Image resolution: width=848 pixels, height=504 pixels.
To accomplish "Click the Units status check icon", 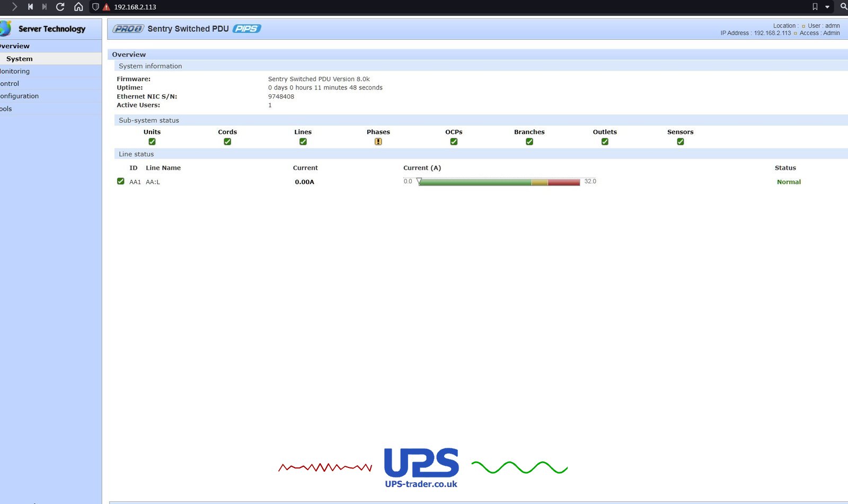I will [x=152, y=142].
